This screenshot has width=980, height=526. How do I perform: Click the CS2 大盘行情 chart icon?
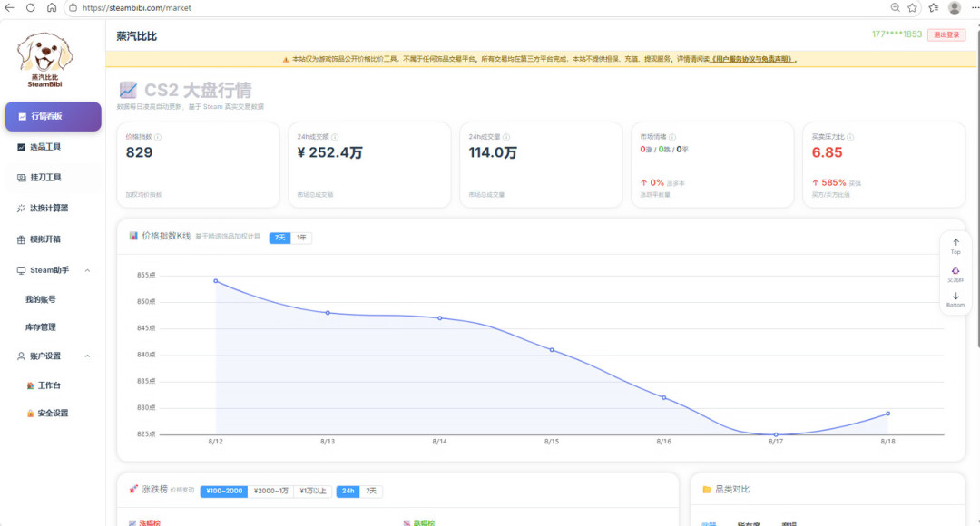pos(128,90)
